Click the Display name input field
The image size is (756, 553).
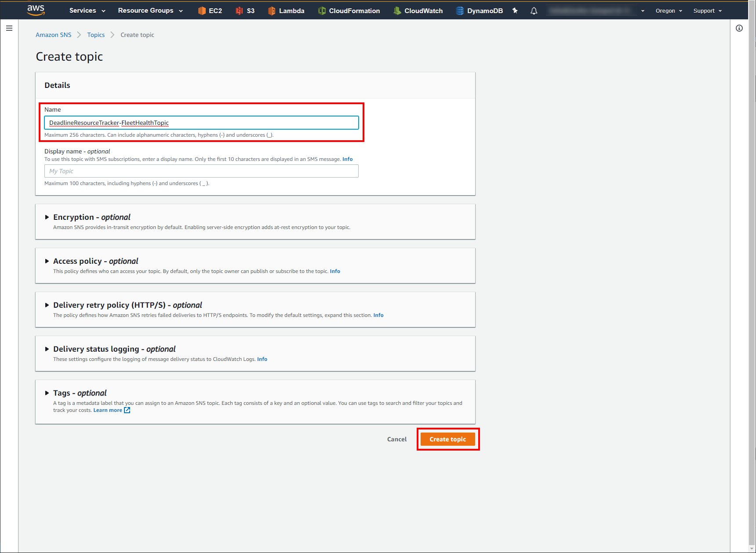201,171
